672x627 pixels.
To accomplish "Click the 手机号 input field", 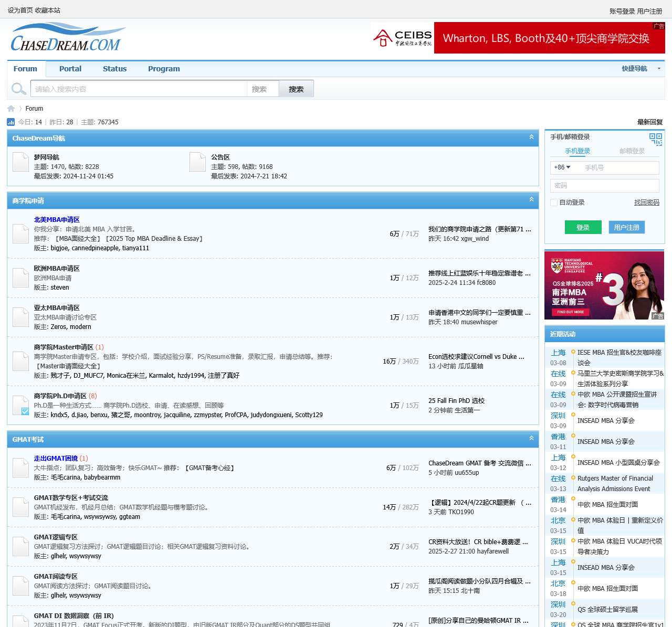I will click(619, 167).
